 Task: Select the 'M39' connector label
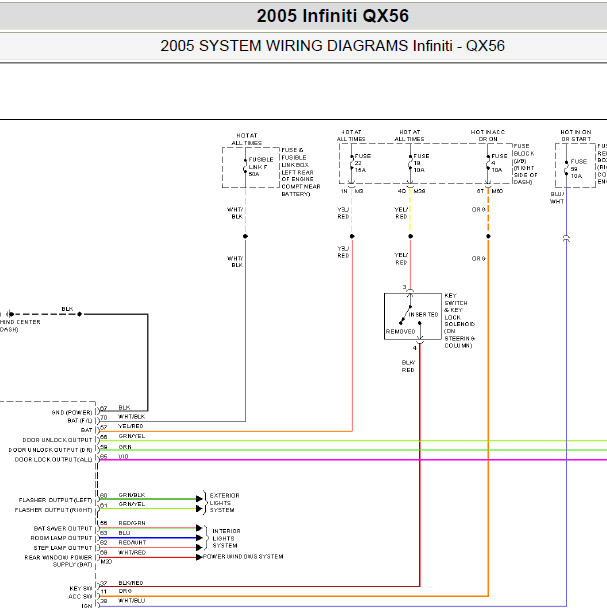tap(419, 191)
